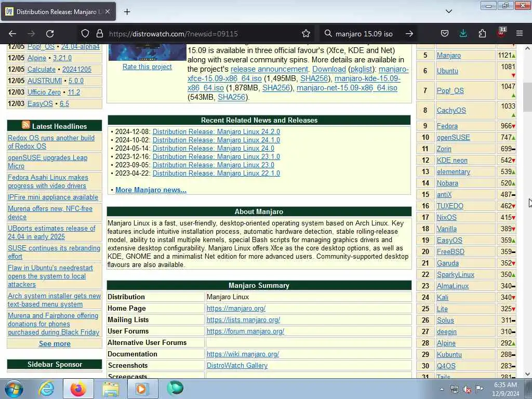Open the list all tabs chevron
This screenshot has width=532, height=399.
[x=449, y=11]
